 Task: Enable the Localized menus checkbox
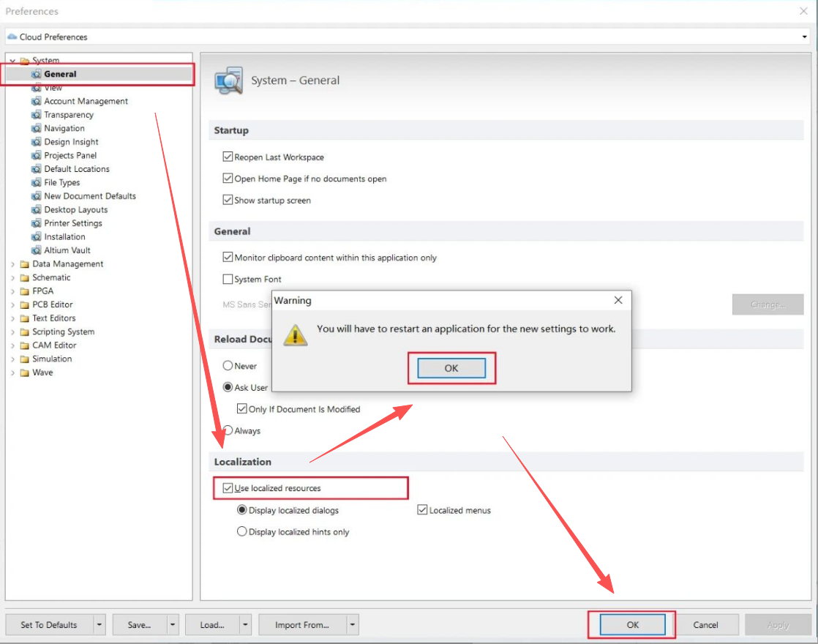[422, 510]
